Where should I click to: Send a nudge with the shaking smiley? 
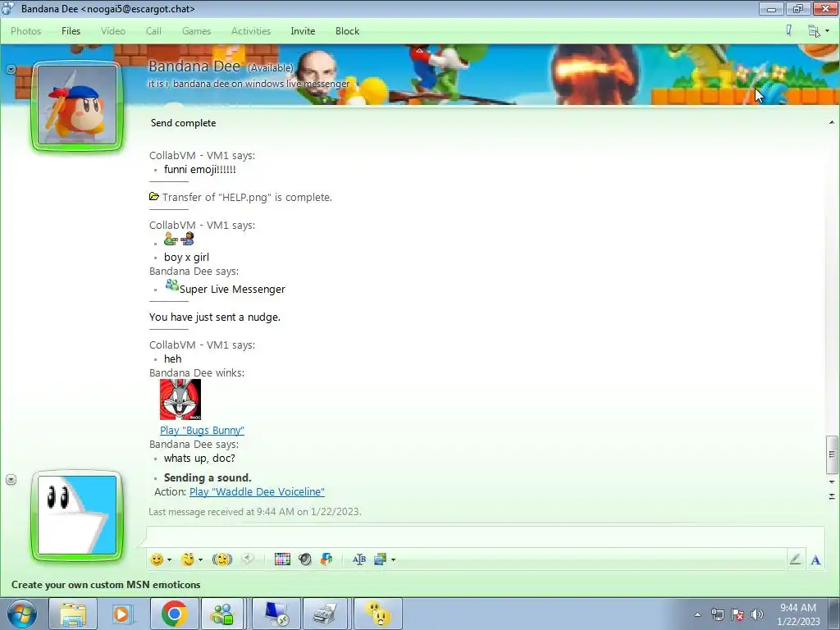pos(221,559)
